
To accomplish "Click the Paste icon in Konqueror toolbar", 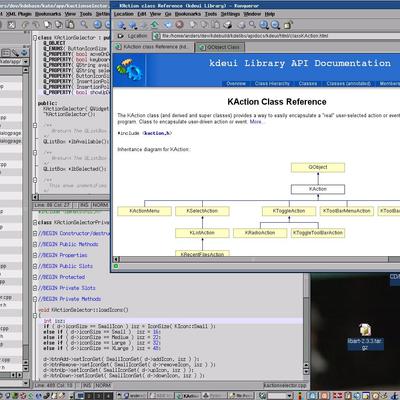I will pos(216,25).
